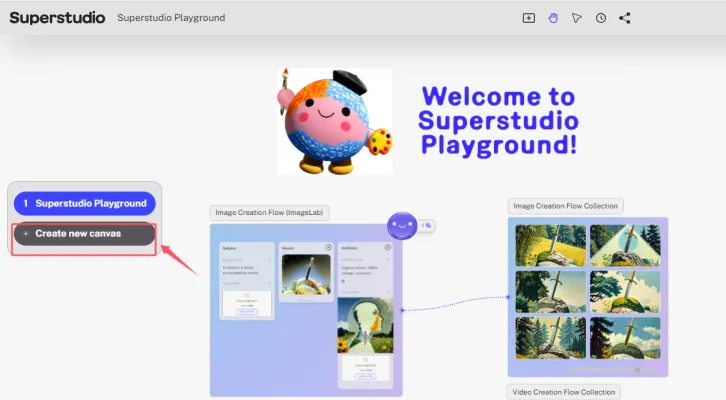
Task: Click the share icon in header
Action: (x=625, y=18)
